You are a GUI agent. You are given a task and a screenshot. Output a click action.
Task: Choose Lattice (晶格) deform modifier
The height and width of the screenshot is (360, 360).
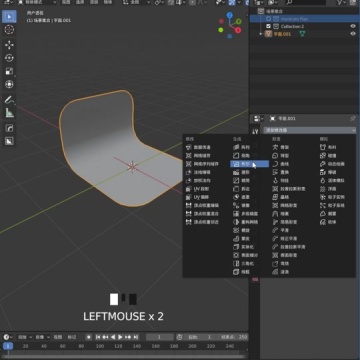coord(281,197)
